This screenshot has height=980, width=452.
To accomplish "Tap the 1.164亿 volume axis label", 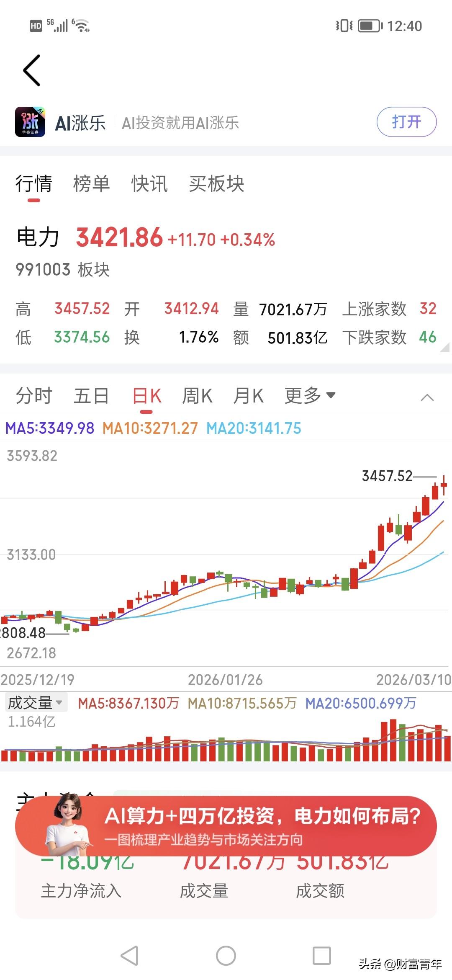I will (31, 722).
